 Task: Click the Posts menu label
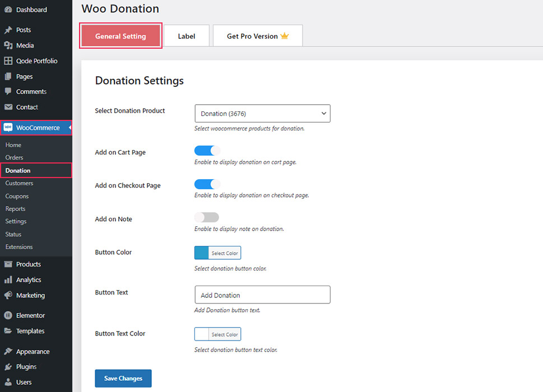point(24,30)
